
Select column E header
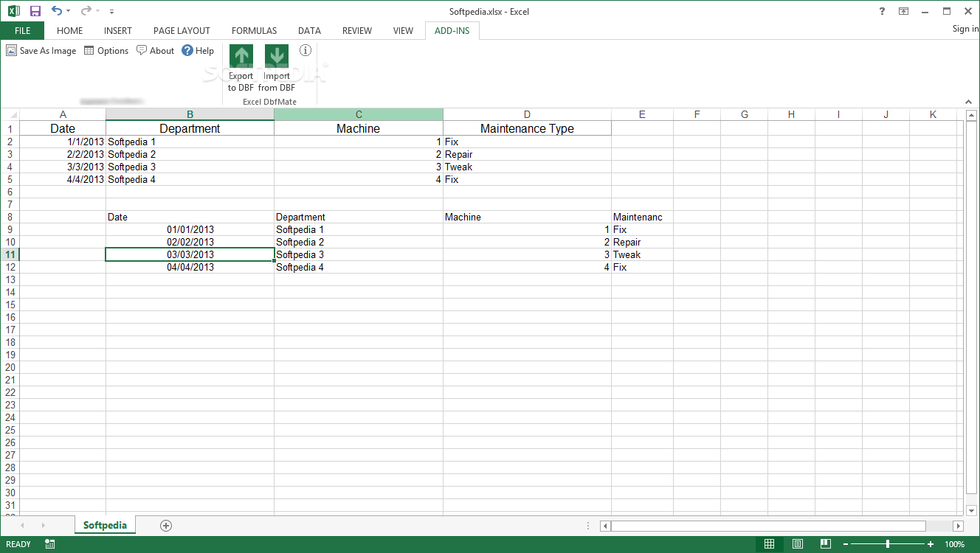click(x=642, y=114)
